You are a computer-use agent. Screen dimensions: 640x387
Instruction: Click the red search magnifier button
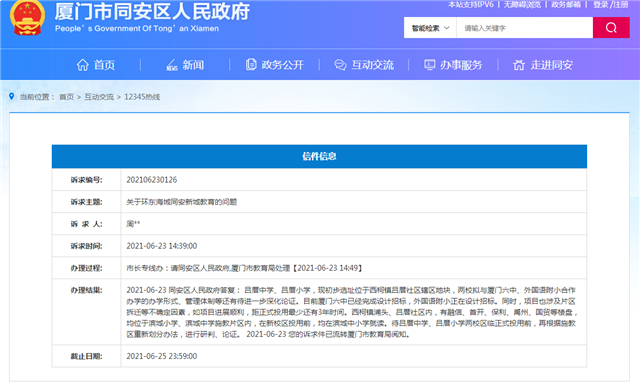point(611,28)
